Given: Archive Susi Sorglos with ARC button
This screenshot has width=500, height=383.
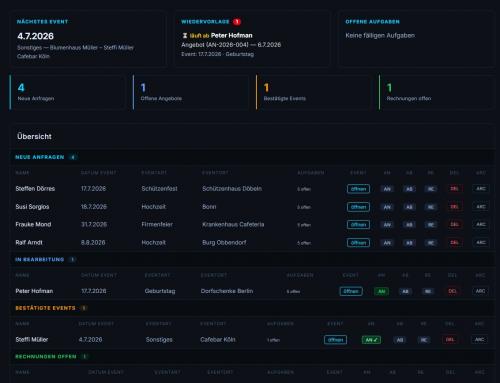Looking at the screenshot, I should [480, 207].
